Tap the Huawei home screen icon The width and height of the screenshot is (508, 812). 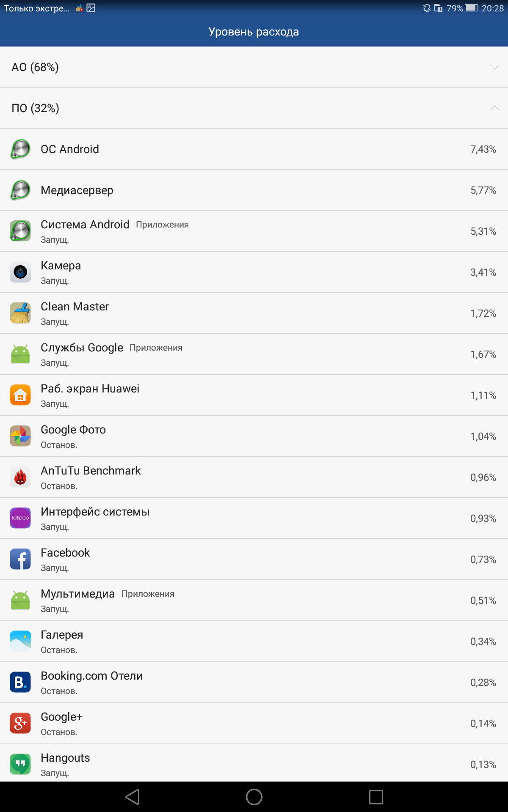click(20, 395)
